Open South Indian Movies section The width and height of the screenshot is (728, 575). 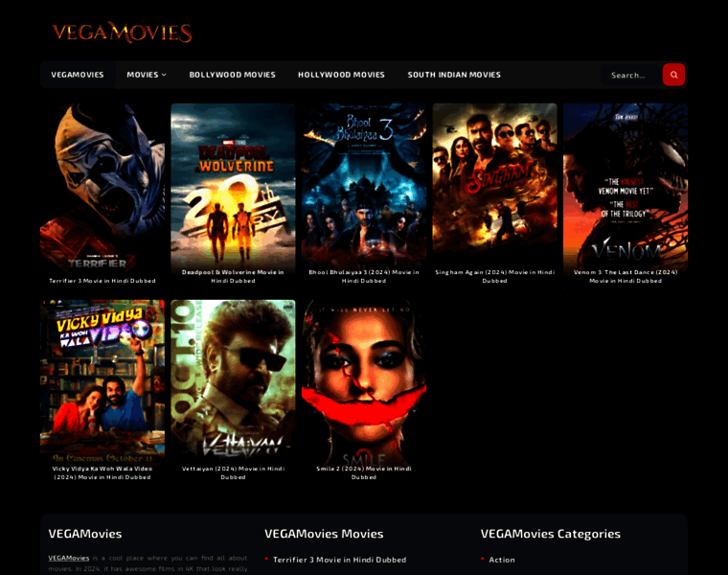[x=454, y=75]
